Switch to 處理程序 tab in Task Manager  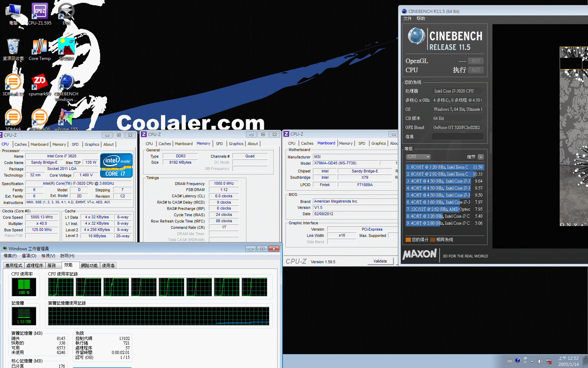[x=35, y=266]
